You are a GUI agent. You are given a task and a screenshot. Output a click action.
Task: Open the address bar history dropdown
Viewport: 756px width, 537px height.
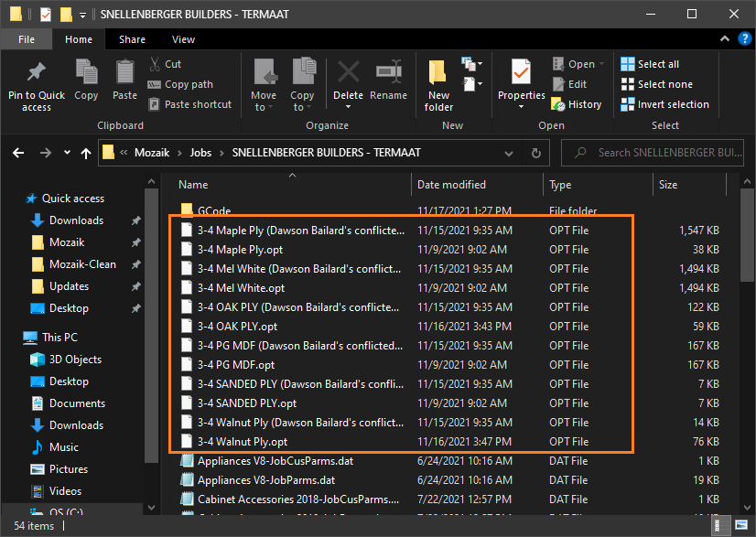coord(510,153)
